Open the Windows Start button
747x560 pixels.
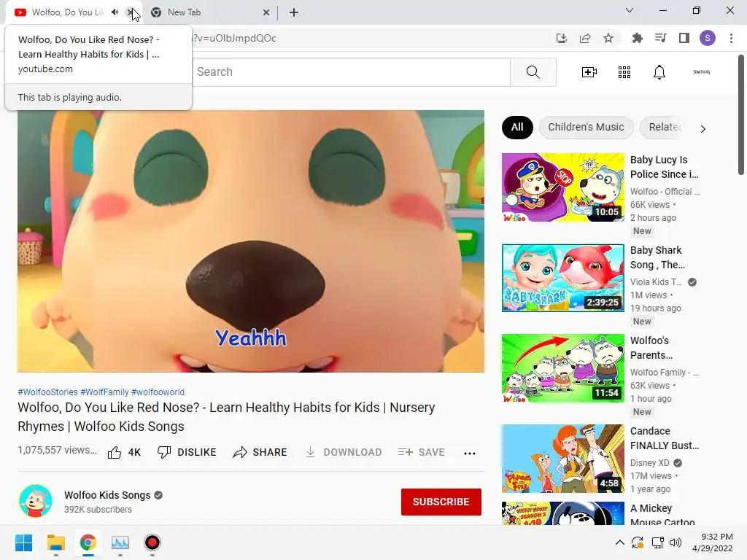point(24,542)
